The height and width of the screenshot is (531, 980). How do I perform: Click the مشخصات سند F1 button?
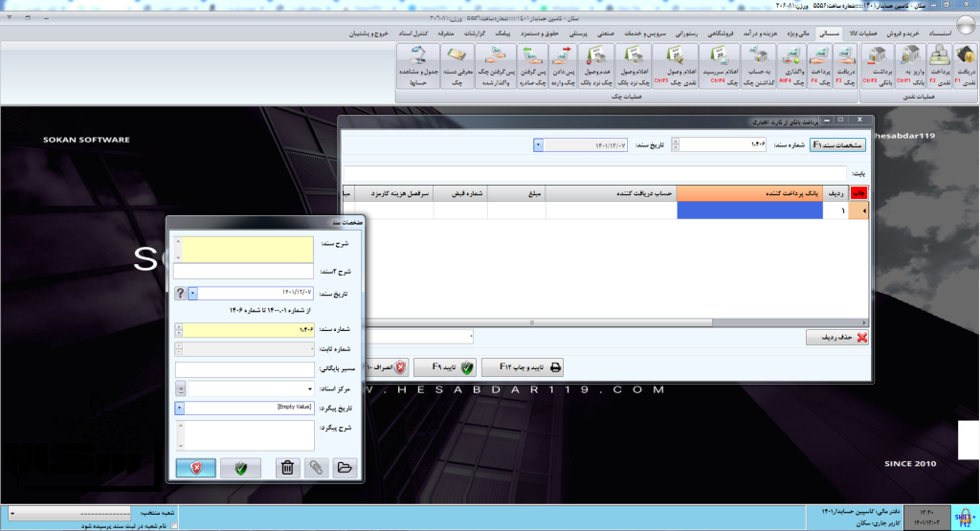click(x=837, y=144)
